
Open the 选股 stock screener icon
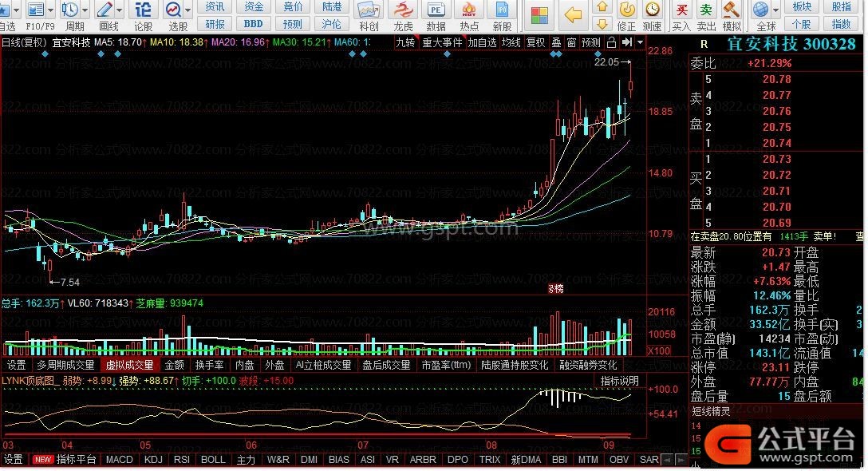click(x=173, y=10)
